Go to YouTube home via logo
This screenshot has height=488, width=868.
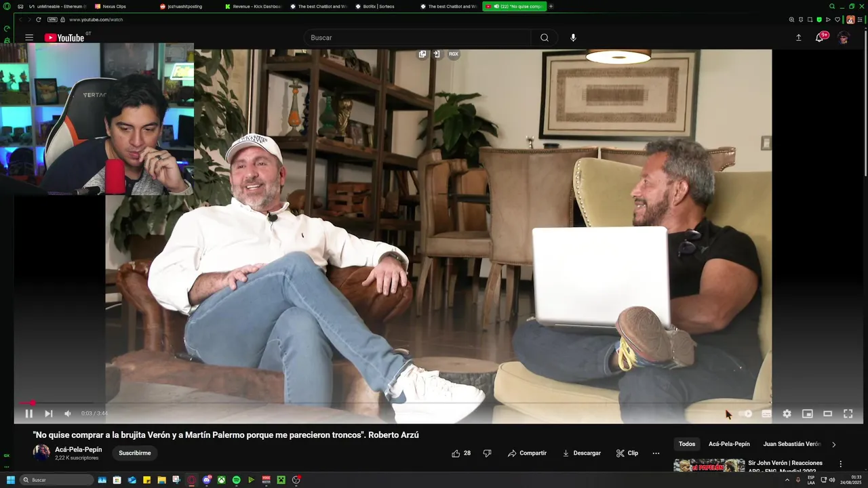click(64, 38)
